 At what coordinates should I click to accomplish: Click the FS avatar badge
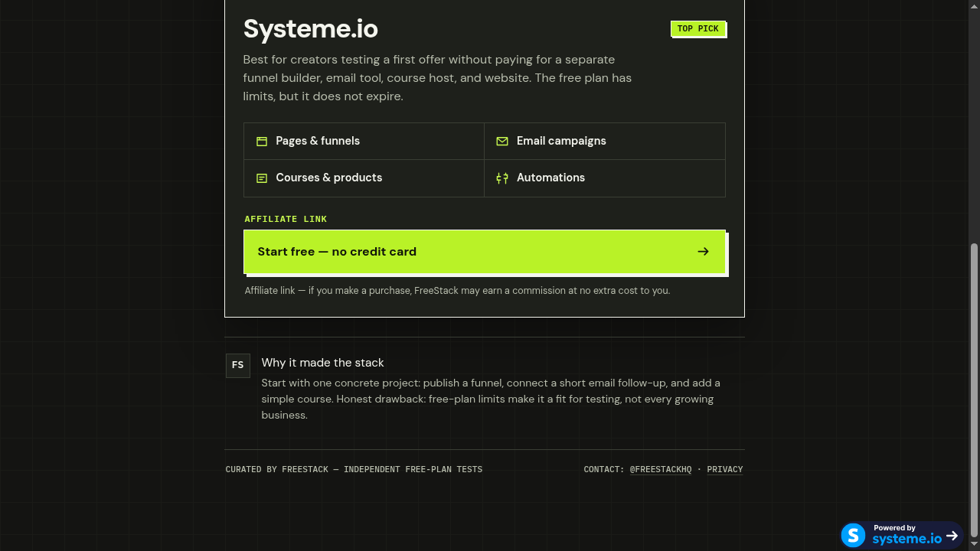point(238,365)
